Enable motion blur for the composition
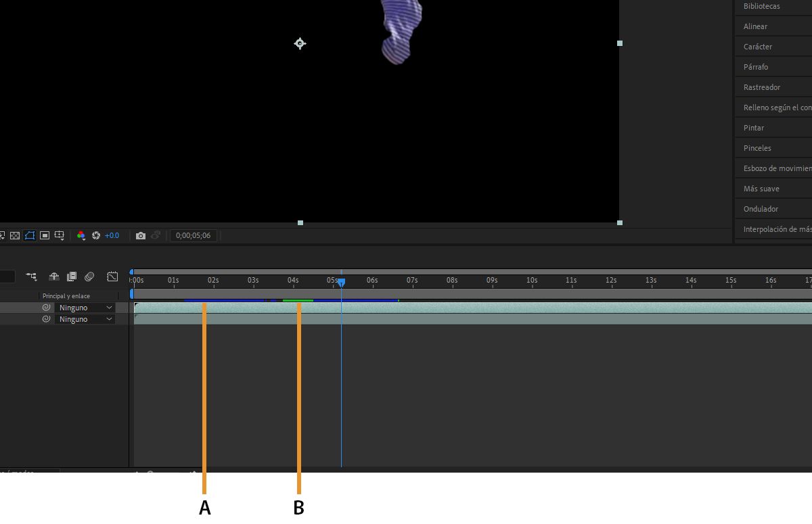812x524 pixels. 89,277
